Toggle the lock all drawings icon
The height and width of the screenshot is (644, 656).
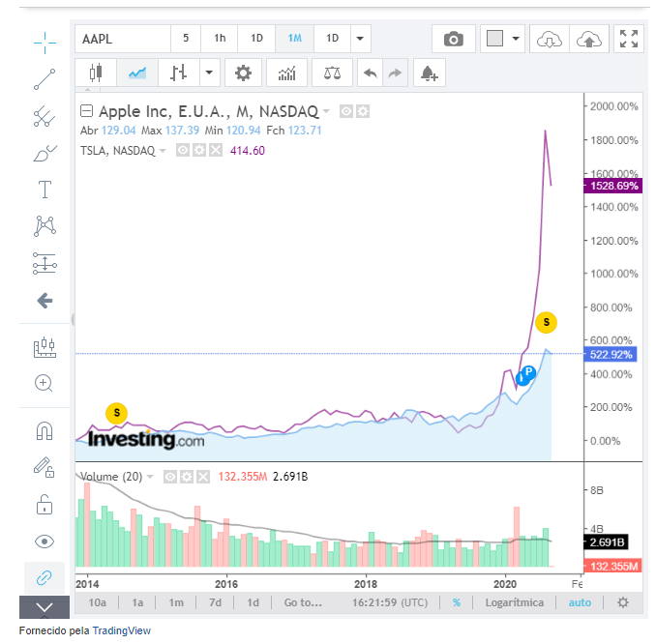[44, 504]
